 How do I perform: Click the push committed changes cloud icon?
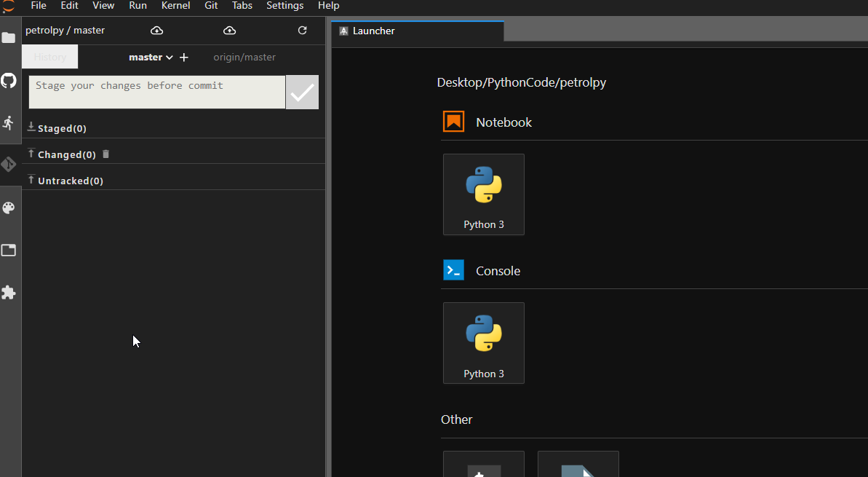pyautogui.click(x=229, y=30)
